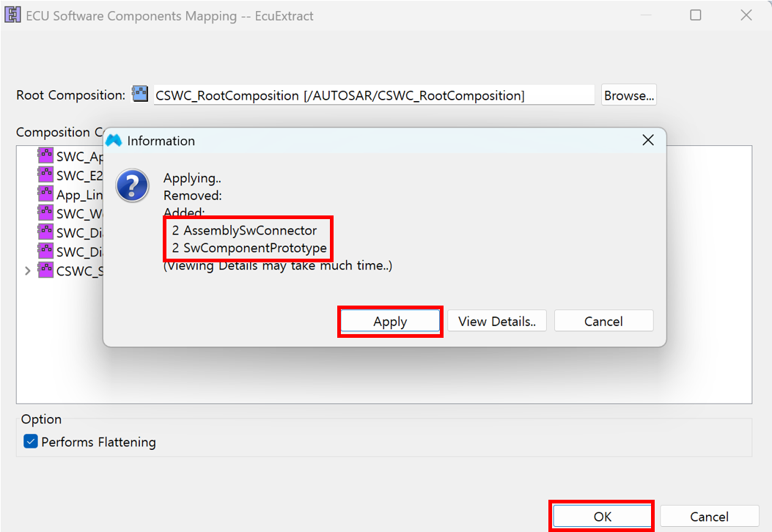This screenshot has width=772, height=532.
Task: Click the App_Lin component icon
Action: 45,193
